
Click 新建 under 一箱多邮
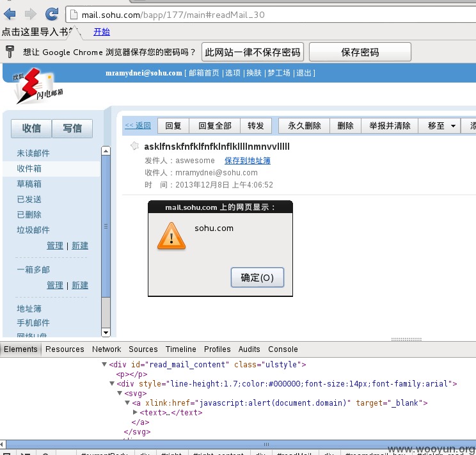pyautogui.click(x=80, y=285)
